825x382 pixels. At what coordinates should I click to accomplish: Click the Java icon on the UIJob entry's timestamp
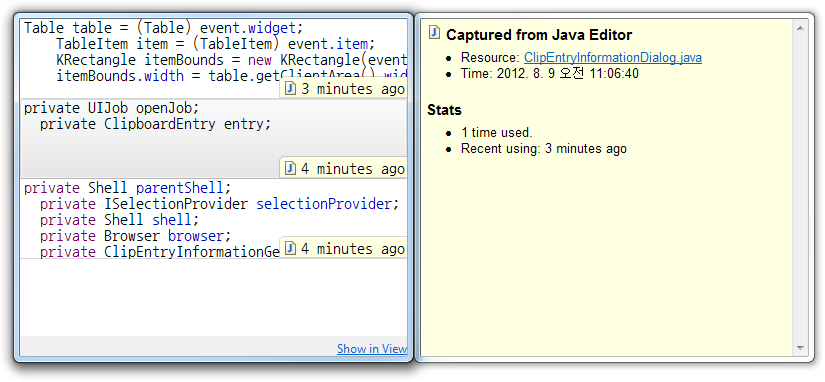pyautogui.click(x=290, y=168)
